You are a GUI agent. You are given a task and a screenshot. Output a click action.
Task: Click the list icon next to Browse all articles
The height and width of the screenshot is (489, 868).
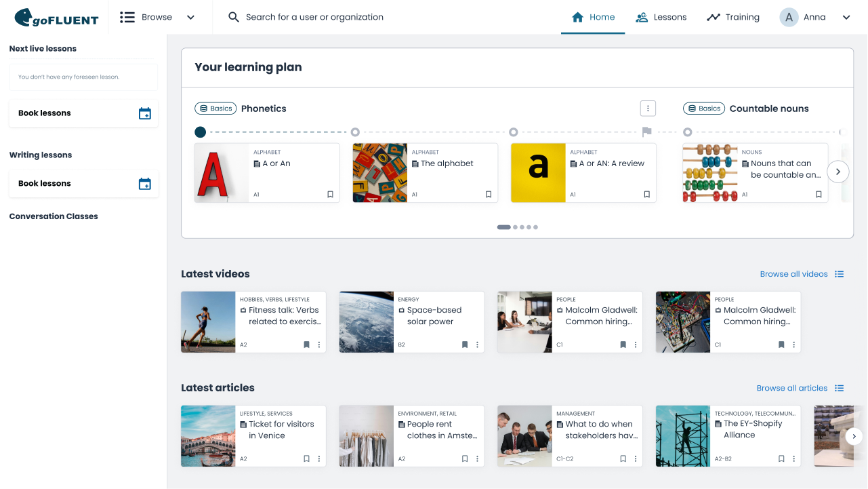(839, 388)
